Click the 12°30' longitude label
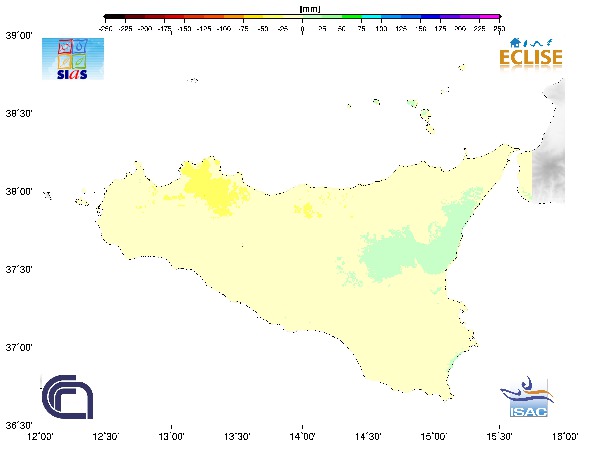 tap(106, 436)
